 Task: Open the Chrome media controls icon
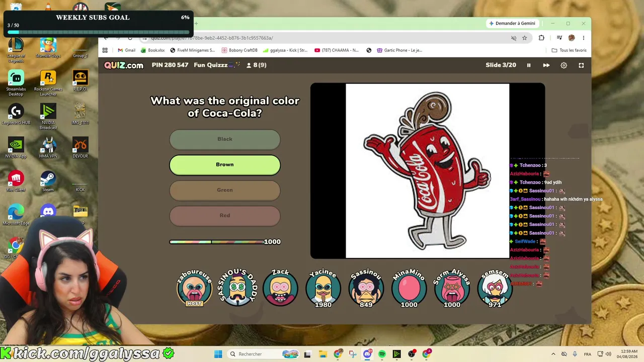559,38
